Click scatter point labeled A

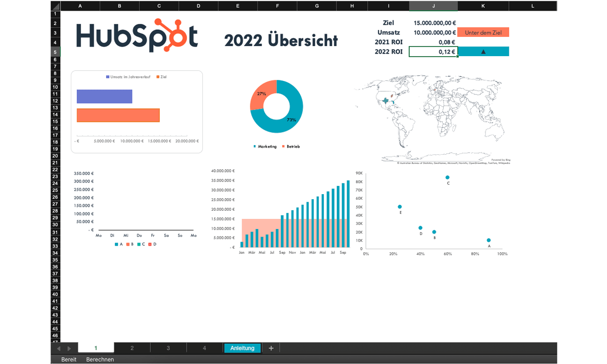point(489,240)
